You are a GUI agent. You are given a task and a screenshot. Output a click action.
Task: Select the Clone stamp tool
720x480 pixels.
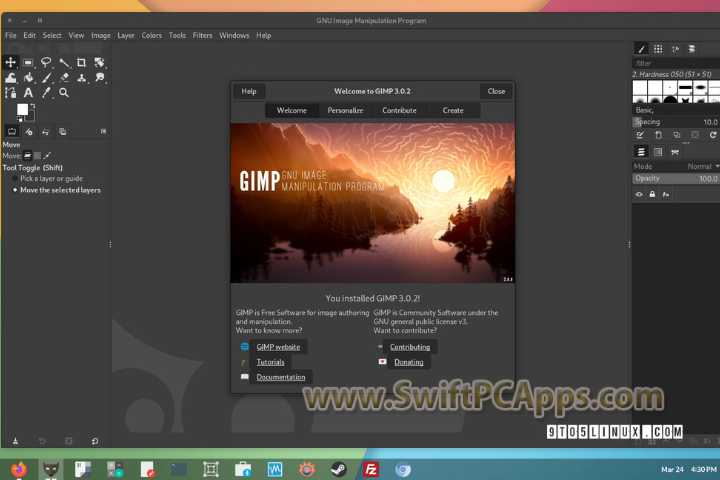[81, 78]
